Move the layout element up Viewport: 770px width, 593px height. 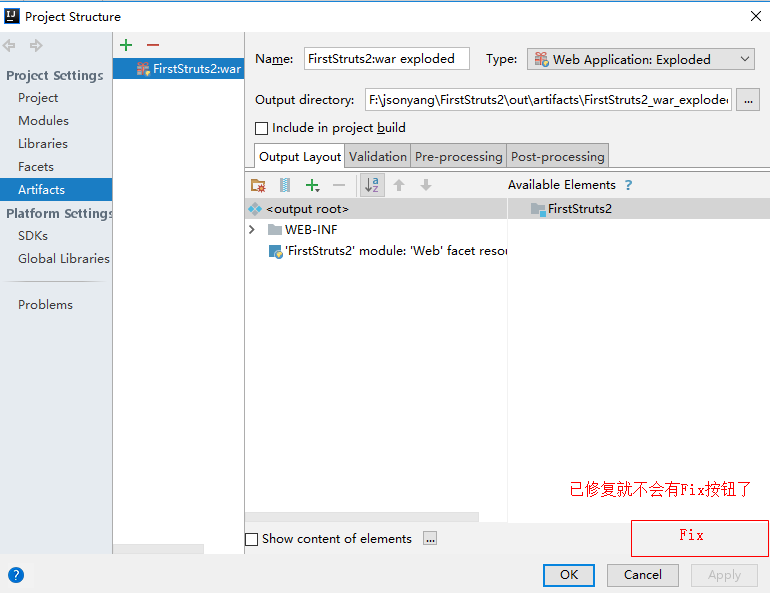click(x=399, y=185)
